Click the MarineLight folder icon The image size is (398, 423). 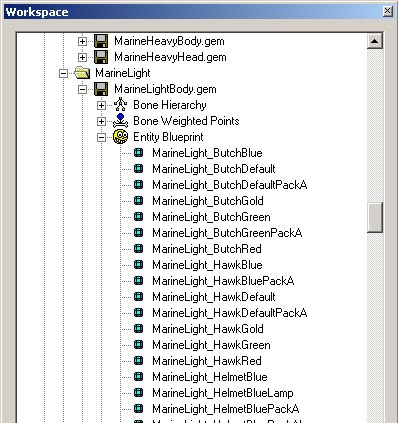click(x=82, y=73)
